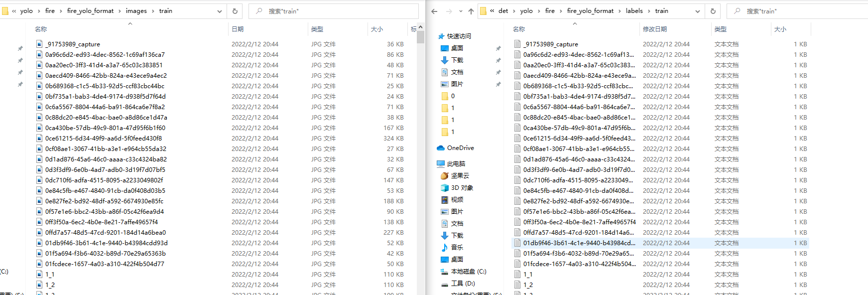Go forward in right Explorer window

449,11
